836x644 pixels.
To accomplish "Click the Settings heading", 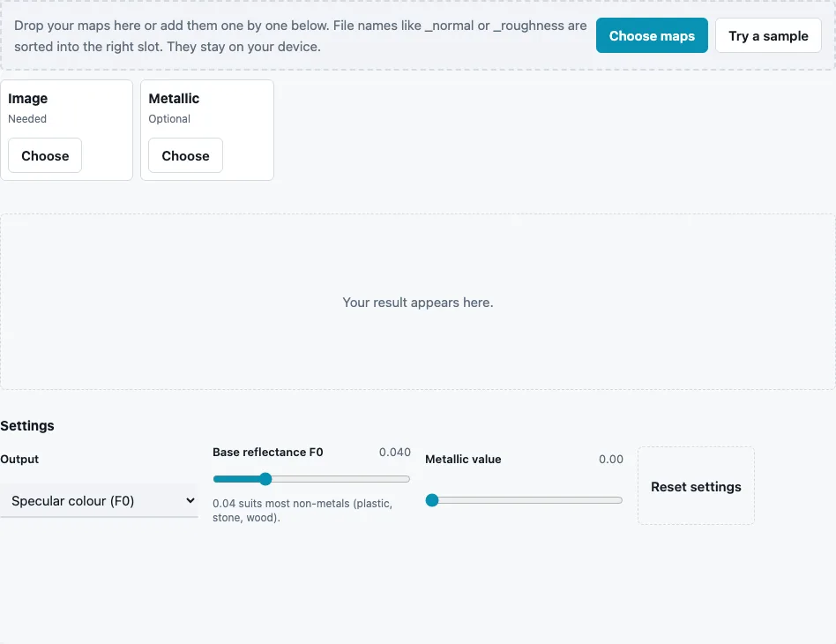I will pos(27,426).
